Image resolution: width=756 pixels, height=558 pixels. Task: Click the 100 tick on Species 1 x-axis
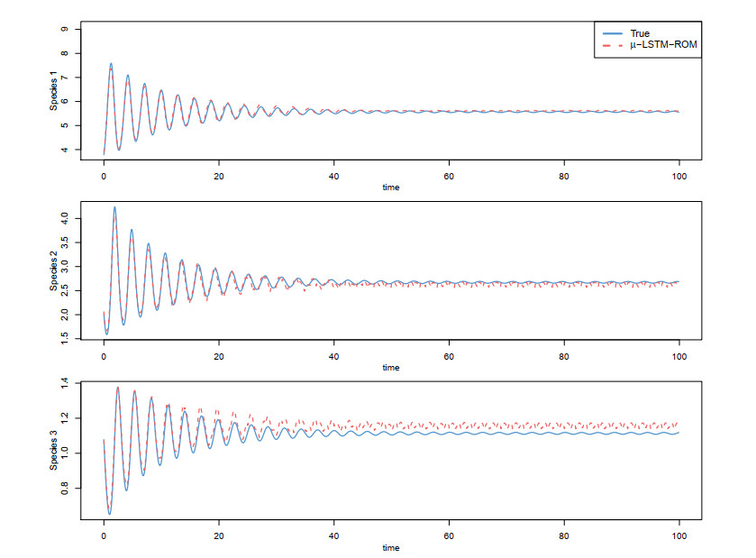pos(678,175)
